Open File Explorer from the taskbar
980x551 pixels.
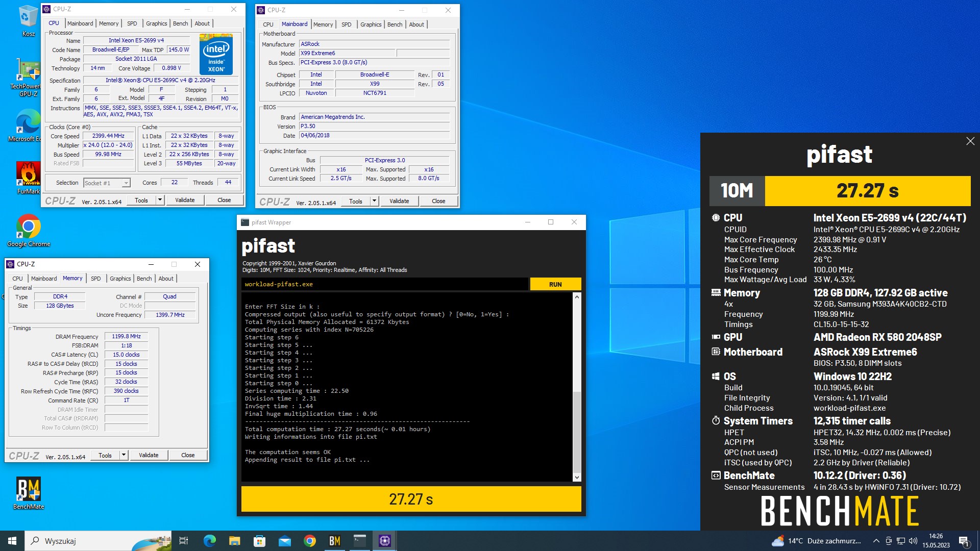tap(234, 541)
